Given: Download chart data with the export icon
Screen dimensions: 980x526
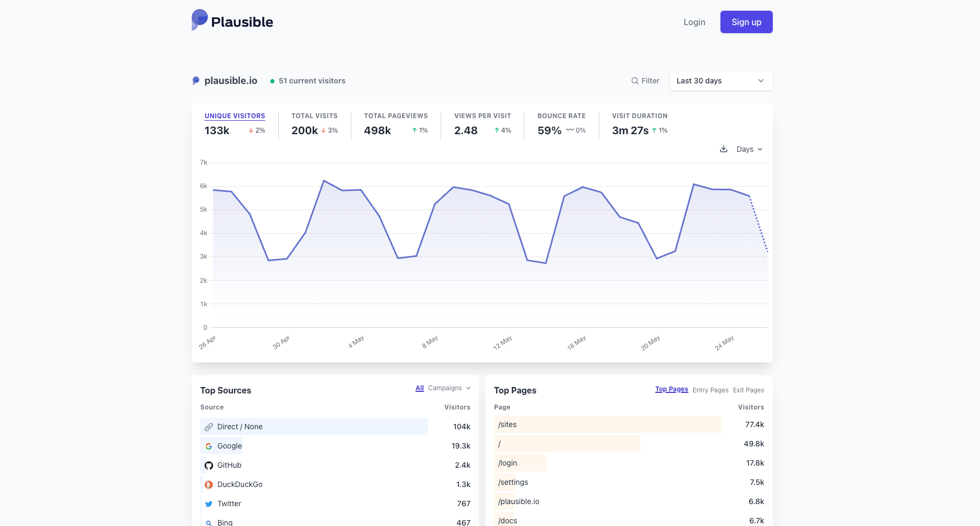Looking at the screenshot, I should 724,149.
